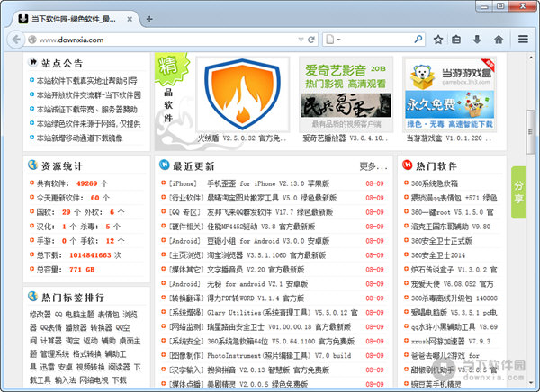Open PhotoInstrument V7.0 entry
The height and width of the screenshot is (392, 540).
[279, 355]
